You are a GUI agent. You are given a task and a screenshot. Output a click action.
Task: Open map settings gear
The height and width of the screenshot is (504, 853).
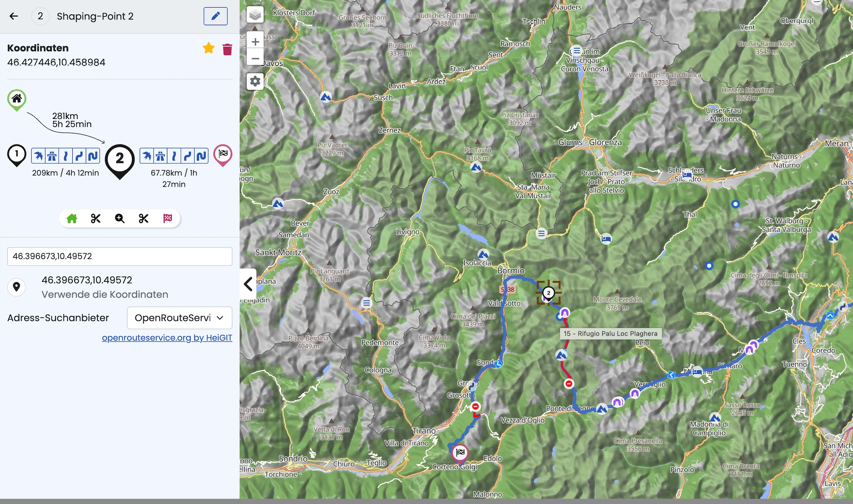click(x=255, y=81)
